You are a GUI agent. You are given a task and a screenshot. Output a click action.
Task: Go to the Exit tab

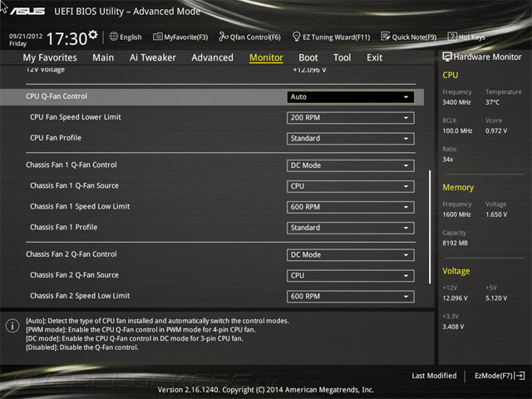374,57
